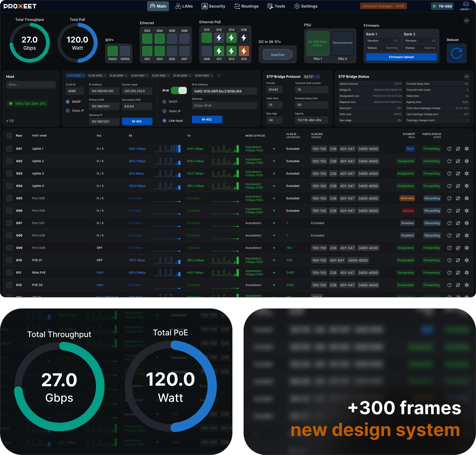Expand the mode dropdown for G09

(x=274, y=248)
